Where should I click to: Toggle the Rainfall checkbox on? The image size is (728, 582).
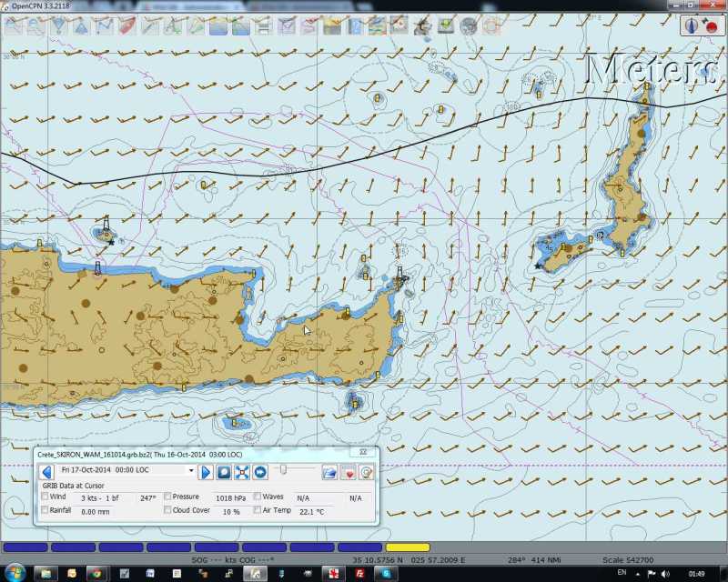(45, 510)
